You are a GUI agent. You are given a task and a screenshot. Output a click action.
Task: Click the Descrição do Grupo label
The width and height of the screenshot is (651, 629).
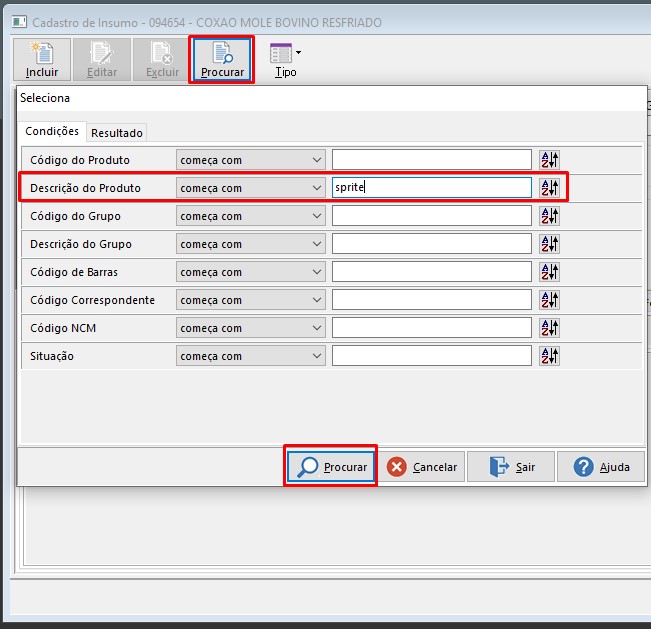coord(81,244)
